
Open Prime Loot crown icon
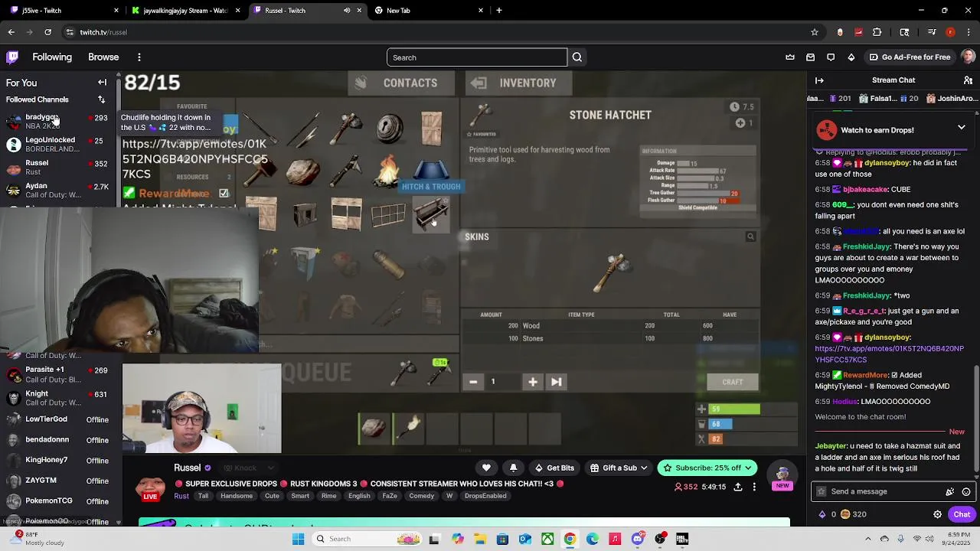pos(790,57)
